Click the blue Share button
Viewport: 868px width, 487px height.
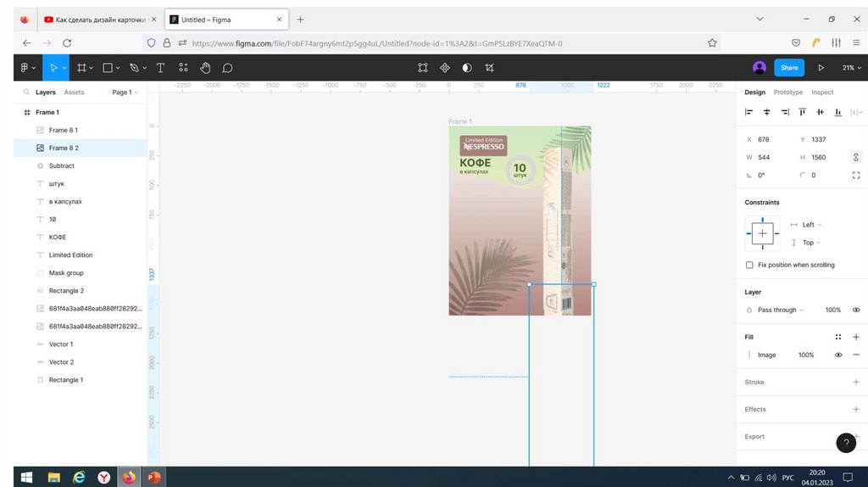789,68
